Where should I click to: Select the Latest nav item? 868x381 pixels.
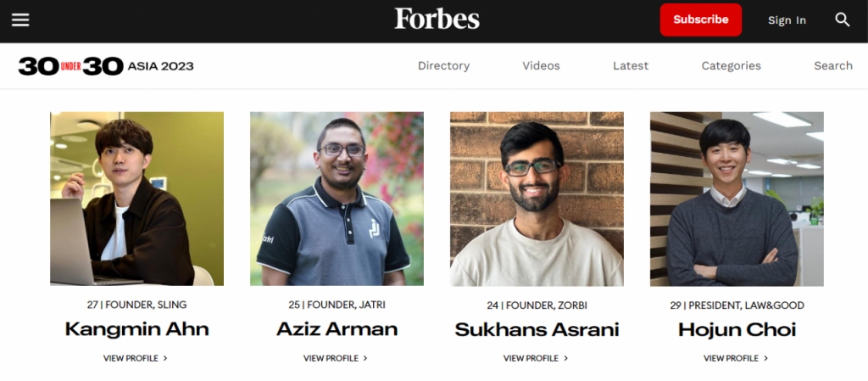point(631,66)
